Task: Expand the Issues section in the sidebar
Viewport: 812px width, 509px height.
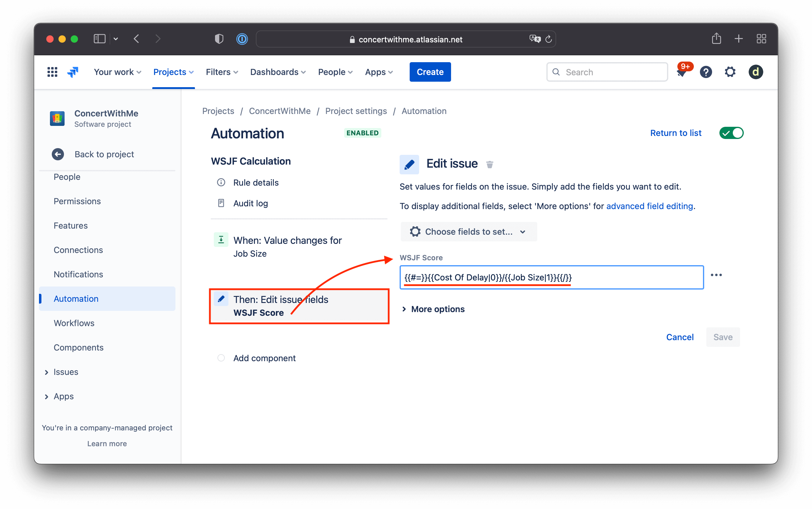Action: pos(47,372)
